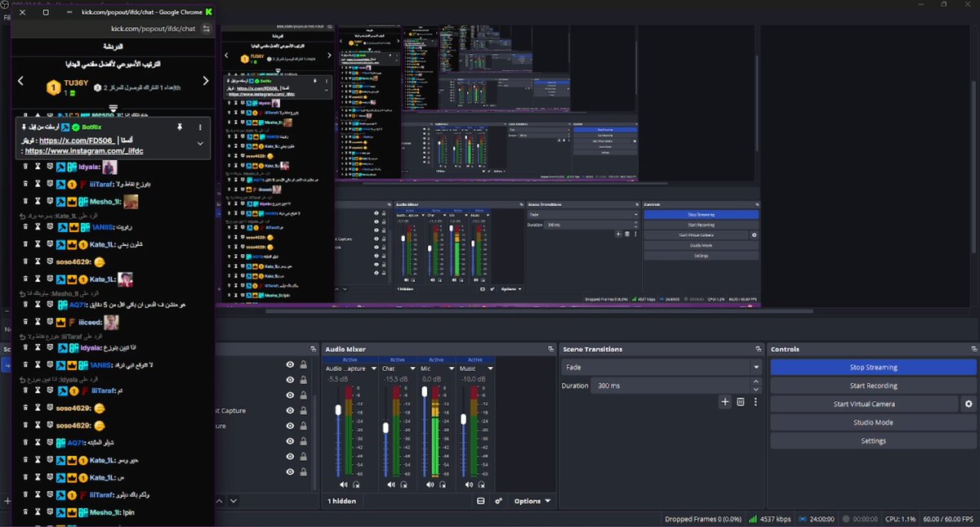Remove transition with trash icon
This screenshot has width=980, height=527.
[741, 402]
